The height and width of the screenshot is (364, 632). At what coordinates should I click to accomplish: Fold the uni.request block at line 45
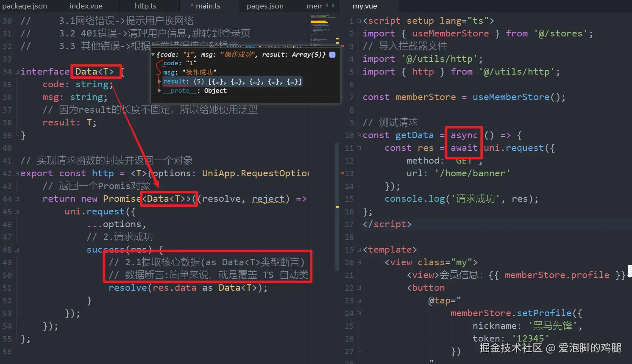point(17,211)
